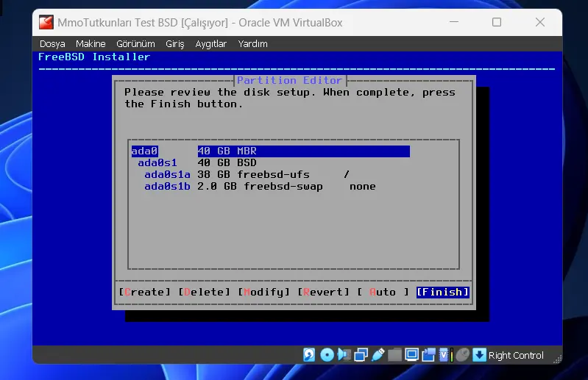This screenshot has height=380, width=588.
Task: Click the host key arrow icon
Action: pos(479,354)
